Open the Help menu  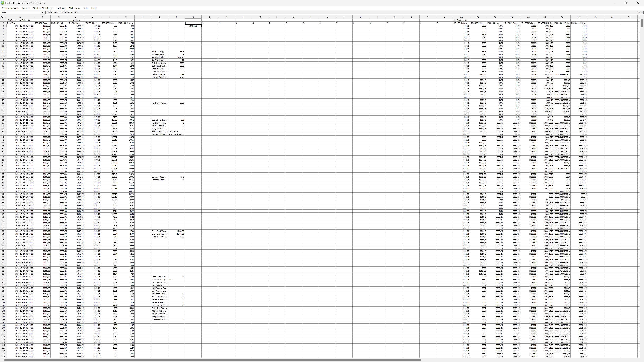(94, 8)
